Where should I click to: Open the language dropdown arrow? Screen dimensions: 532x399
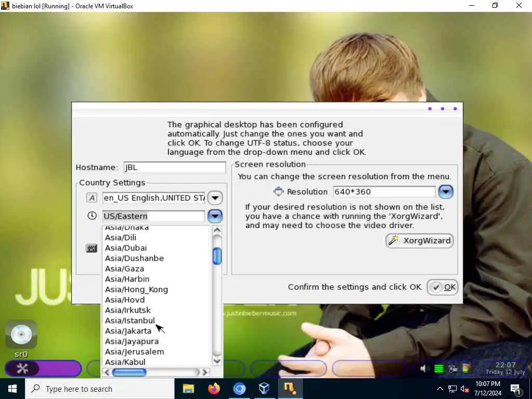[215, 198]
